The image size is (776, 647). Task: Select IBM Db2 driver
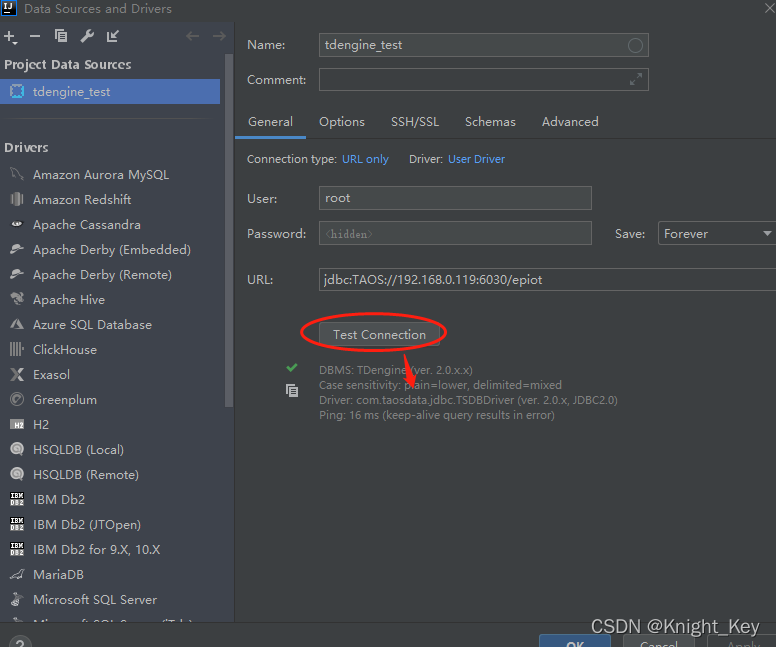pos(59,499)
